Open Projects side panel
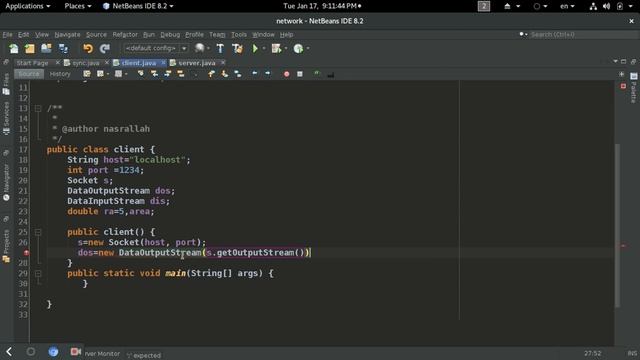 (6, 246)
